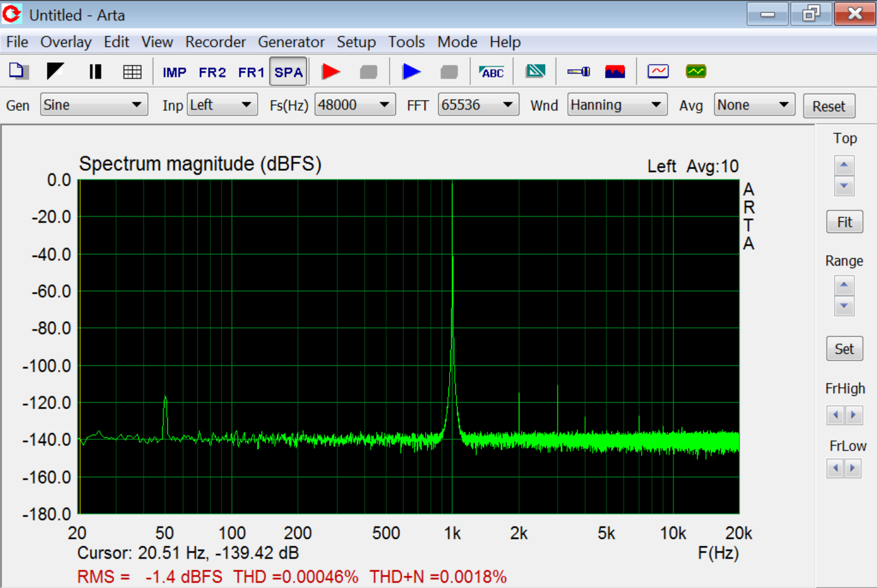Increase Top with the up arrow
This screenshot has width=877, height=588.
pos(844,166)
